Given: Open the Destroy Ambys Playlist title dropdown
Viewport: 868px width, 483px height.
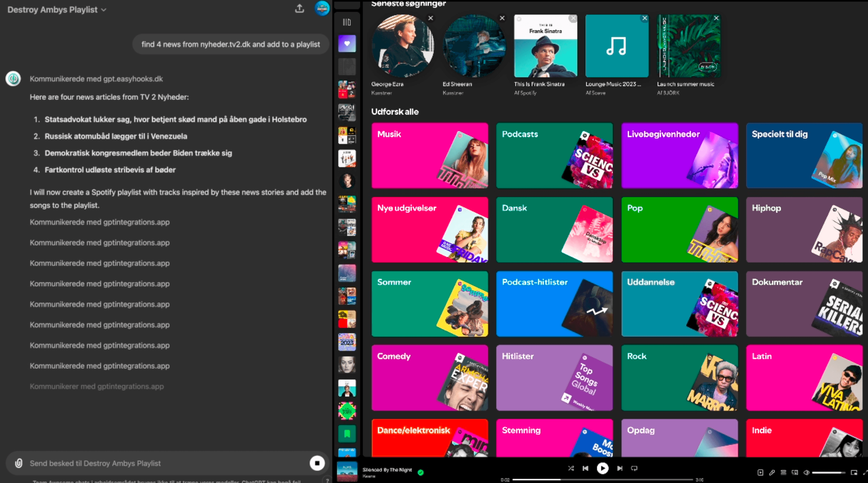Looking at the screenshot, I should point(57,9).
